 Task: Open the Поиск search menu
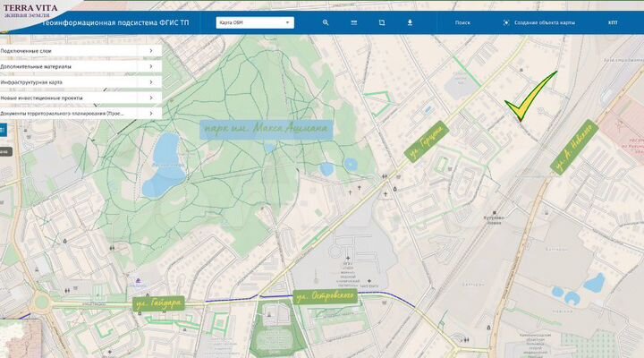point(462,22)
